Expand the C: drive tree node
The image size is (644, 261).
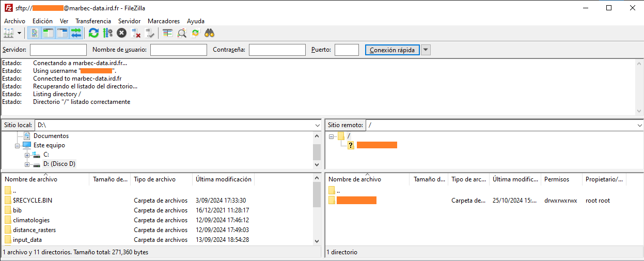pyautogui.click(x=27, y=155)
